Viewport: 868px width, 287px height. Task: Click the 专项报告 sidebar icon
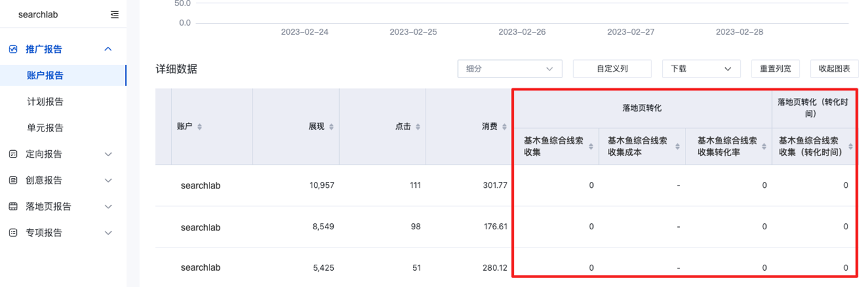[x=13, y=233]
